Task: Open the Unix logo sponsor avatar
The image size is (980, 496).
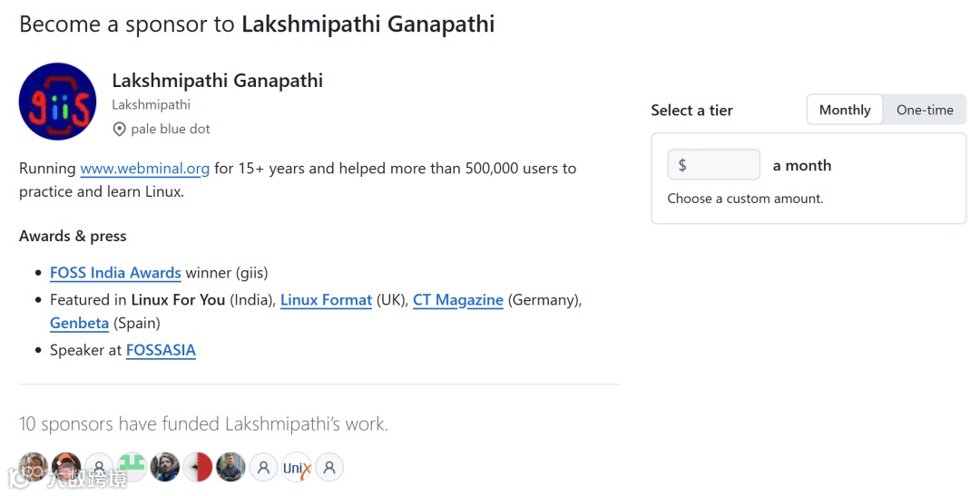Action: click(x=297, y=468)
